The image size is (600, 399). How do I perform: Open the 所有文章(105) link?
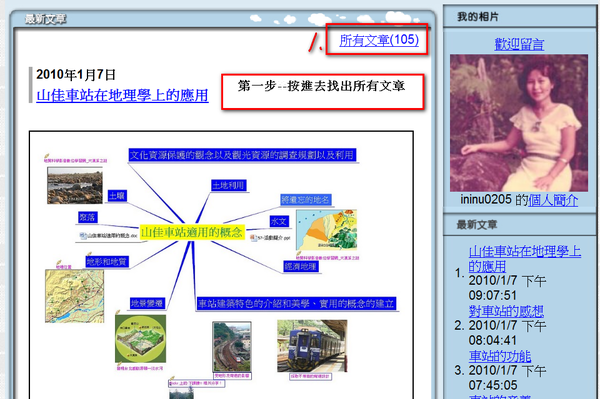coord(379,40)
